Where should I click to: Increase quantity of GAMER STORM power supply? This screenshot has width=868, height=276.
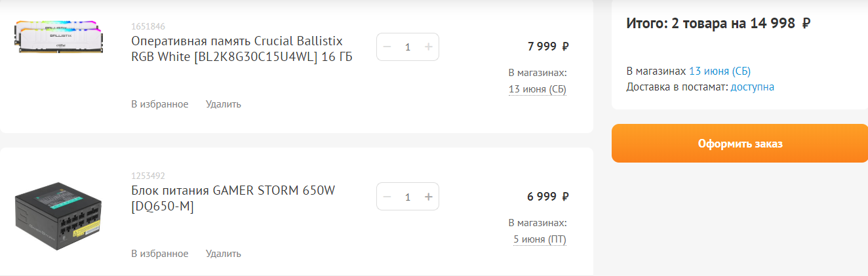click(428, 197)
